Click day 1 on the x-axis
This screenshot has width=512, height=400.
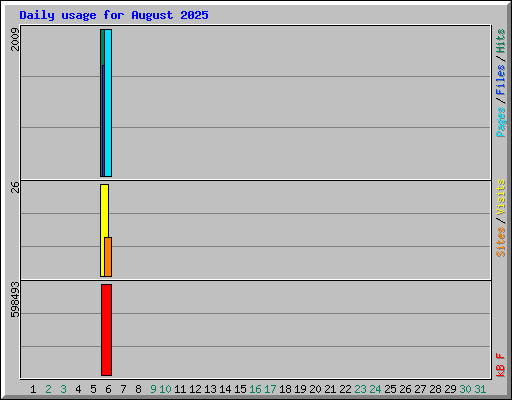pyautogui.click(x=33, y=389)
